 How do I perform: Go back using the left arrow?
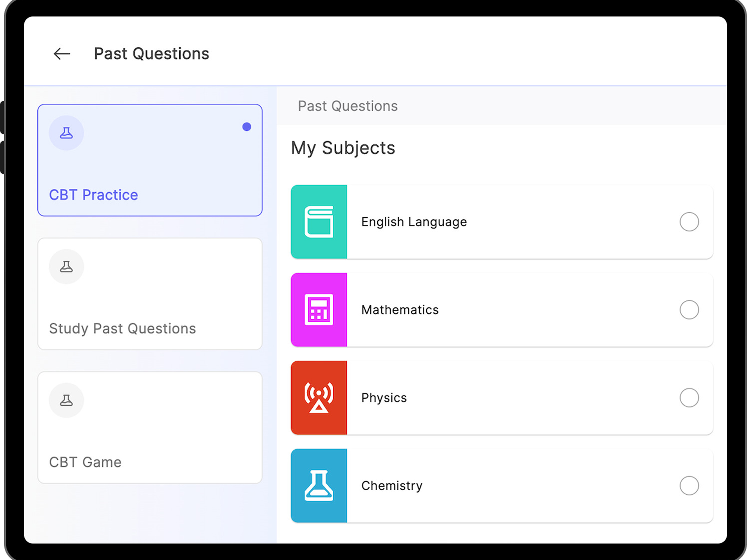tap(62, 54)
